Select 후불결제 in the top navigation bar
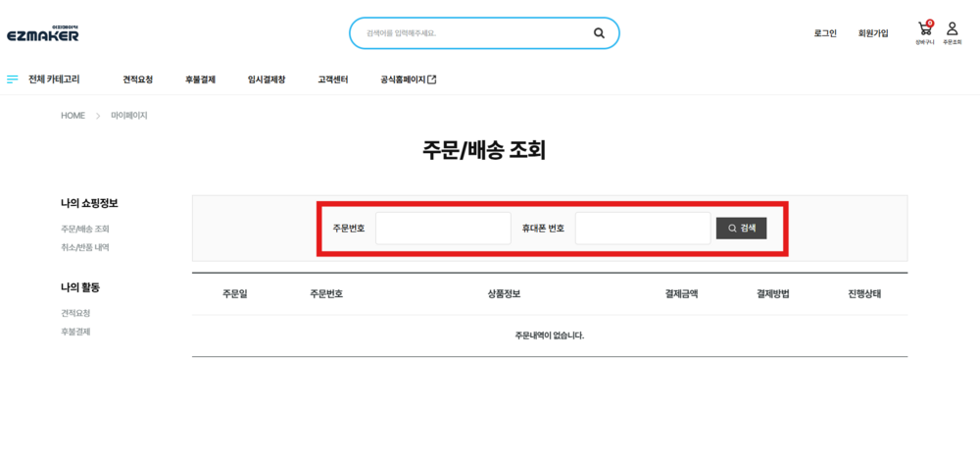 tap(200, 79)
